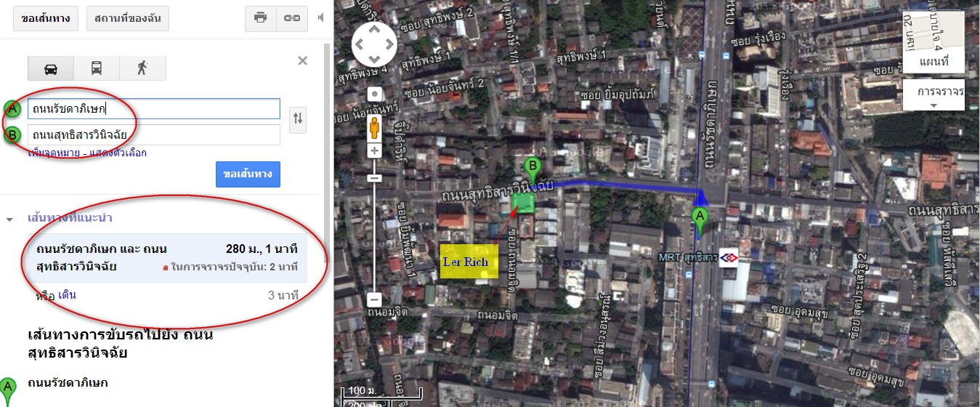980x407 pixels.
Task: Click the print icon button
Action: (x=260, y=19)
